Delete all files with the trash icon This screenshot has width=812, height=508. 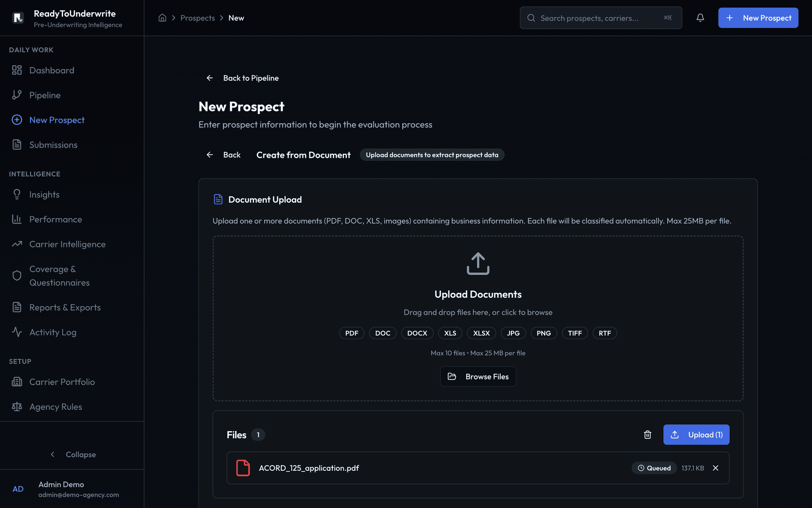(647, 435)
